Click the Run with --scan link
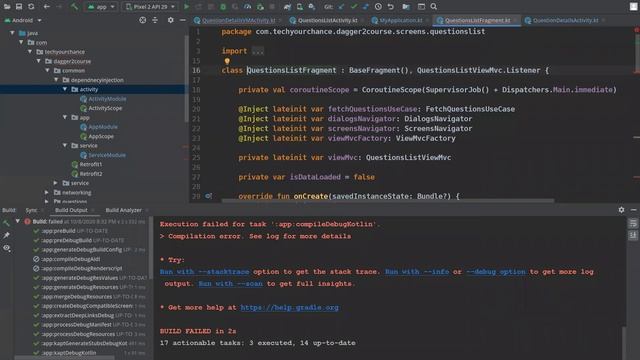This screenshot has height=360, width=640. click(231, 283)
